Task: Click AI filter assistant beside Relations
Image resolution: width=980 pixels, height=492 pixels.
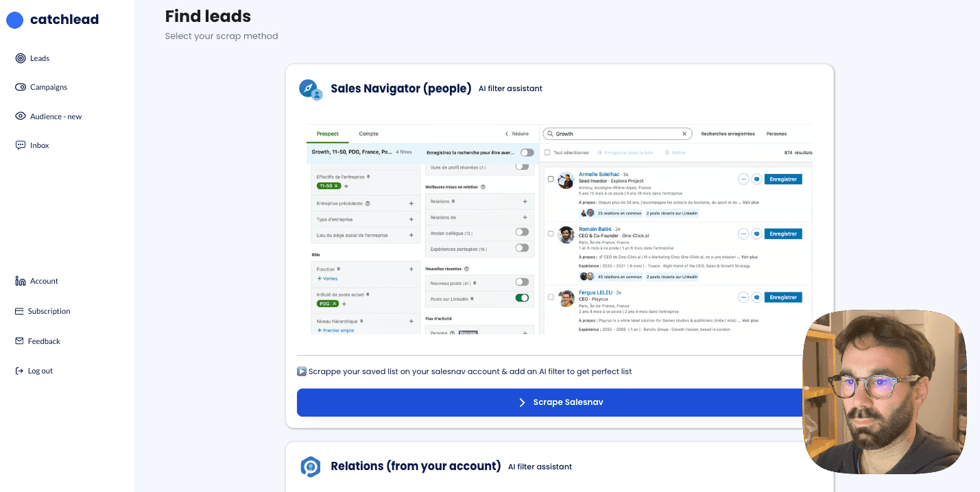Action: point(540,467)
